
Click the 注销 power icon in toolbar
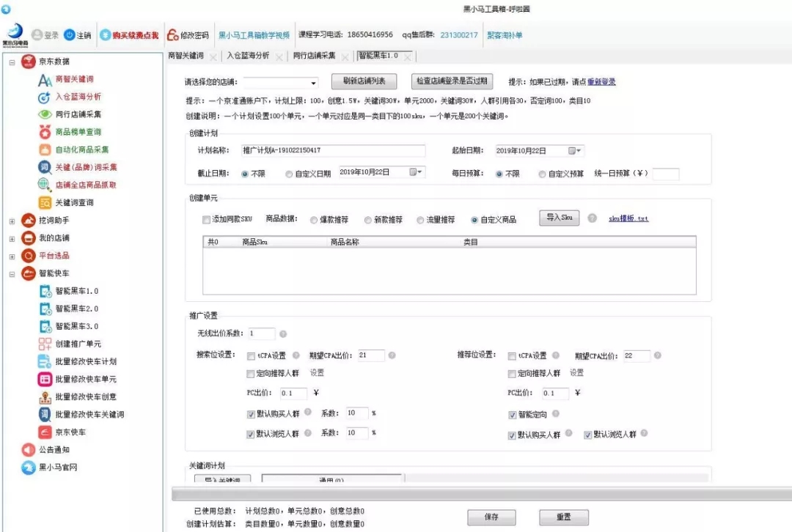(70, 35)
